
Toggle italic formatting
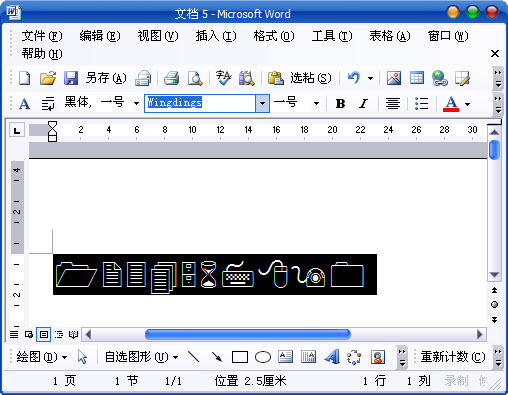pos(363,104)
